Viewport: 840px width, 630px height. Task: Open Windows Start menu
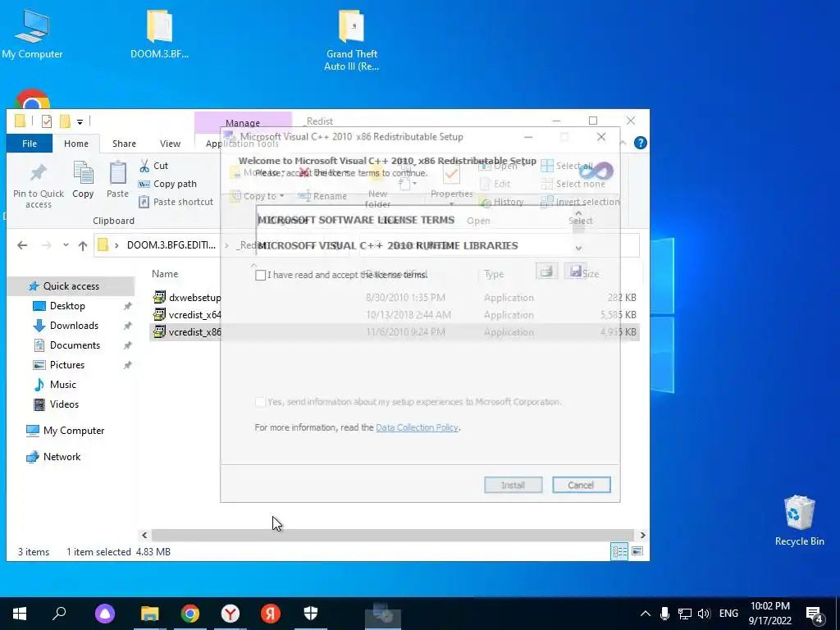pyautogui.click(x=20, y=614)
